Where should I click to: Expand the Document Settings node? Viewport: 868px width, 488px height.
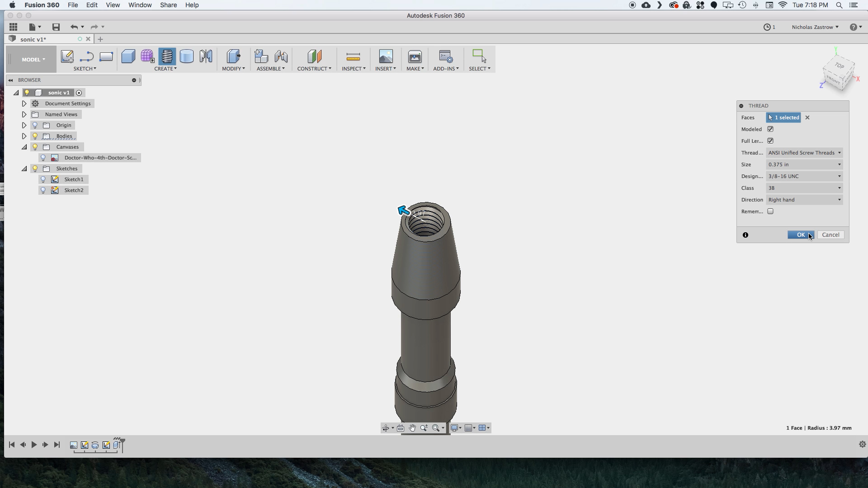click(x=24, y=103)
